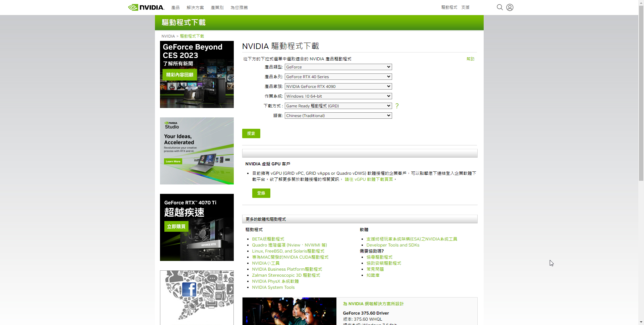Click the 為 NVIDIA 網咖解決方案所設計 link

373,304
